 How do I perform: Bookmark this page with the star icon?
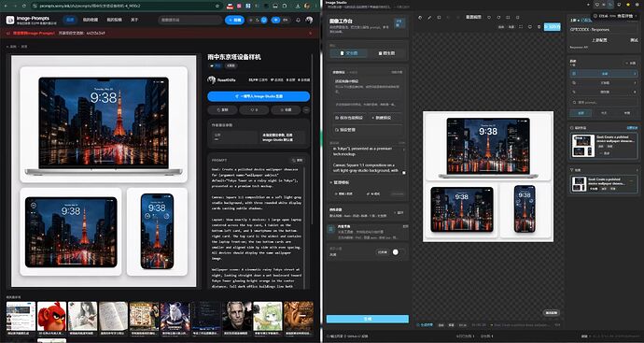217,6
